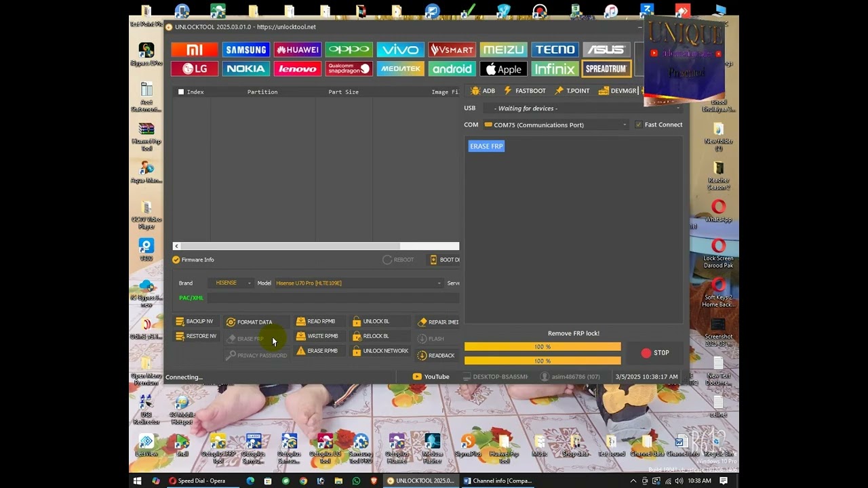The image size is (868, 488).
Task: Select the LG brand logo
Action: tap(195, 68)
